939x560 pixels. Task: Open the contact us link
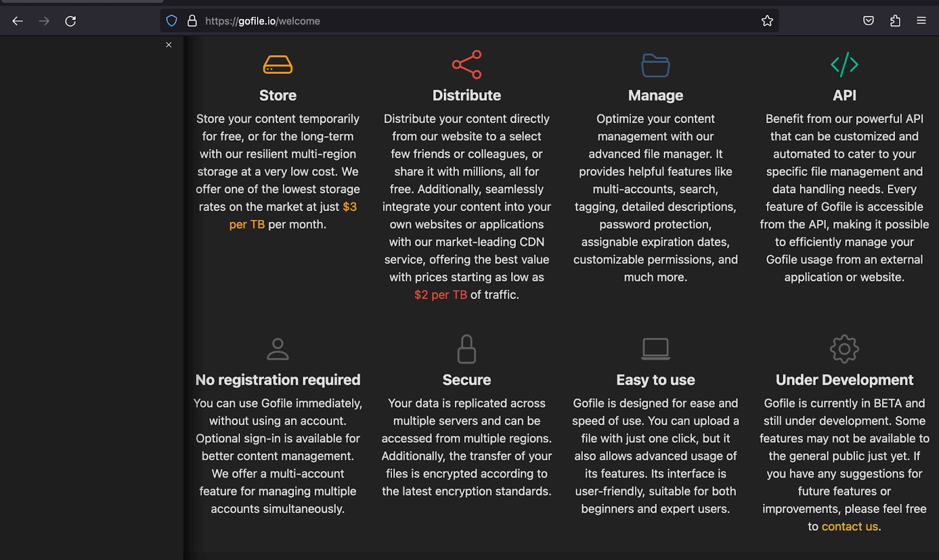(x=850, y=527)
